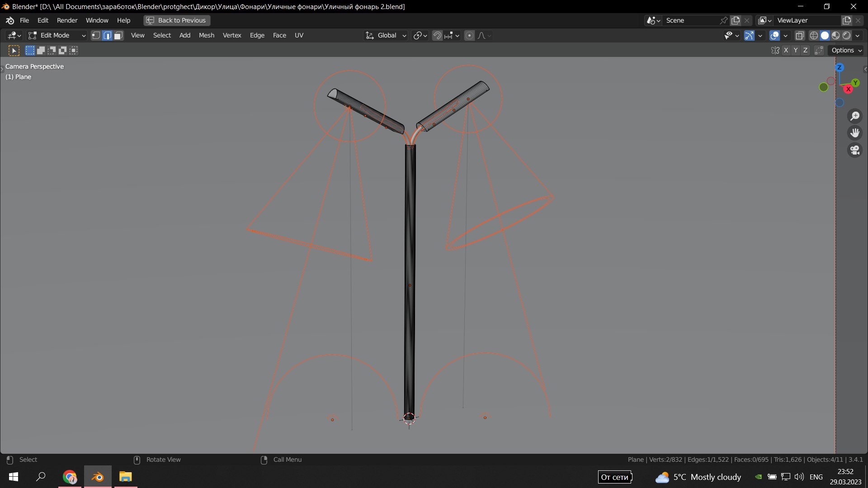The width and height of the screenshot is (868, 488).
Task: Open the pivot point dropdown
Action: (x=420, y=35)
